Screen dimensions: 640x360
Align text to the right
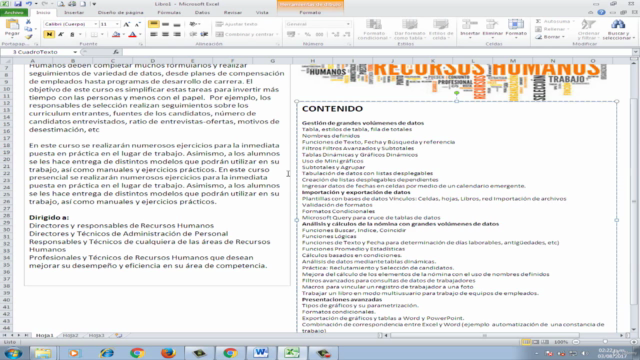pos(177,35)
